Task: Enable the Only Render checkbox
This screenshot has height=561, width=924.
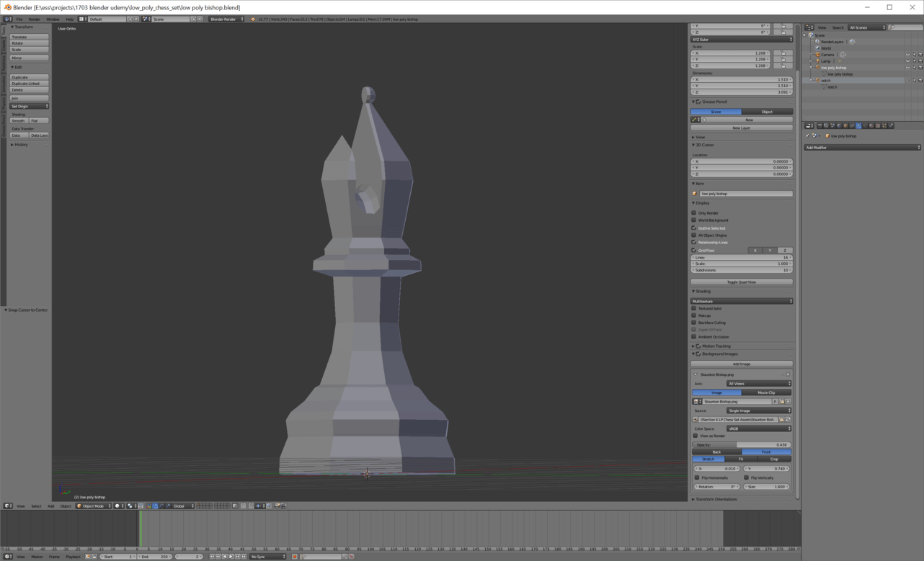Action: [694, 213]
